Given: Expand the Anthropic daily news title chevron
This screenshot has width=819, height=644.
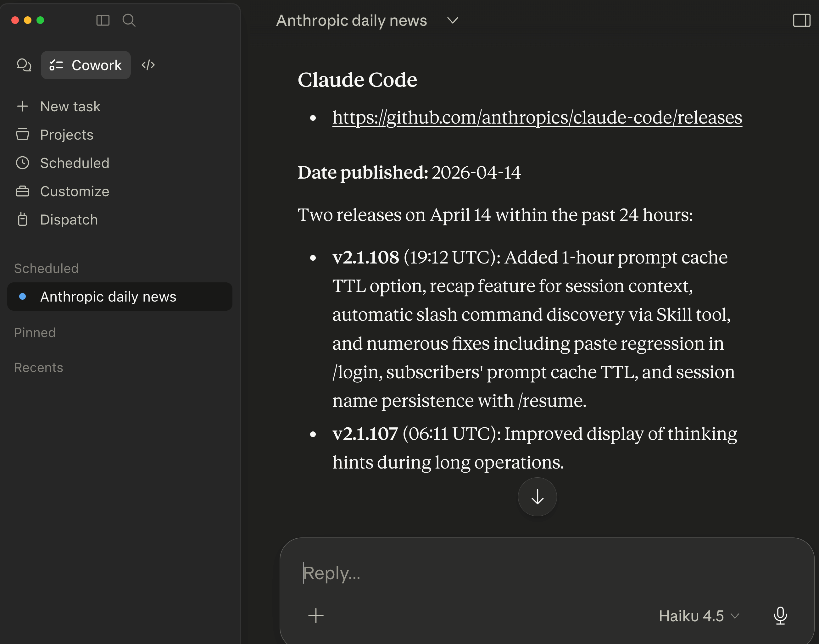Looking at the screenshot, I should pos(453,20).
